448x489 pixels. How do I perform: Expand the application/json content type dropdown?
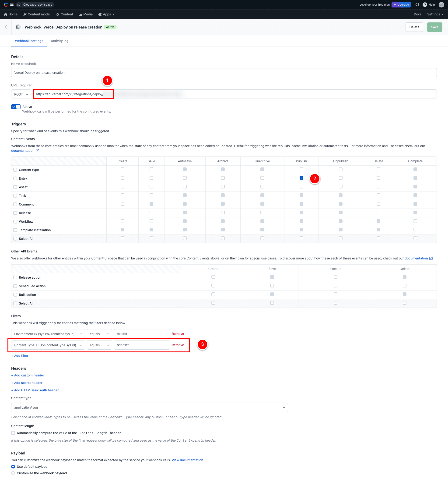149,407
